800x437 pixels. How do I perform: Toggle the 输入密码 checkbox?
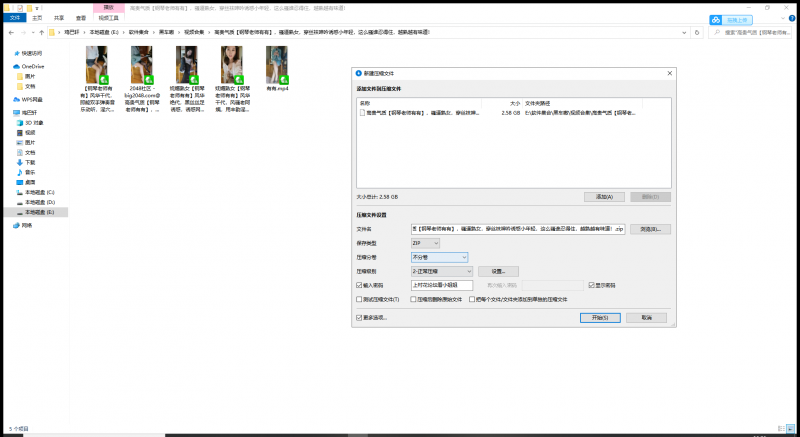(x=360, y=285)
